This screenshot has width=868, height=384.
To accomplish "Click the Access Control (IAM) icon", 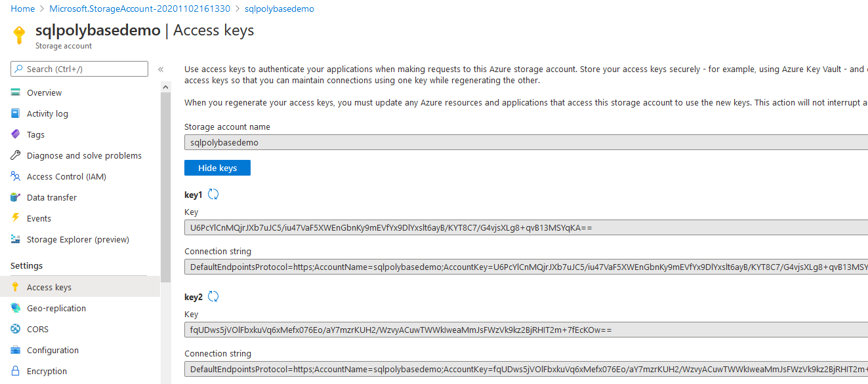I will click(16, 176).
